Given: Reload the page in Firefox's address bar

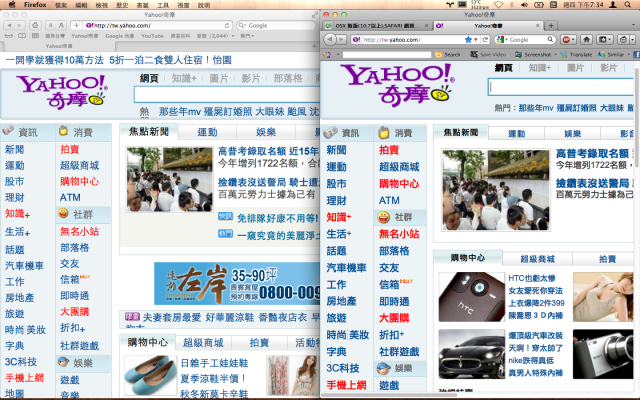Looking at the screenshot, I should click(485, 40).
